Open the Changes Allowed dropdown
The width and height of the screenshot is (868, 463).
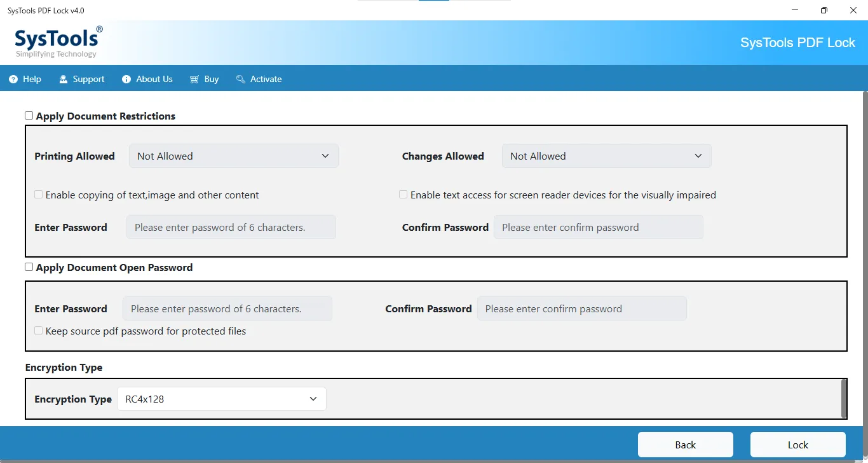click(607, 156)
